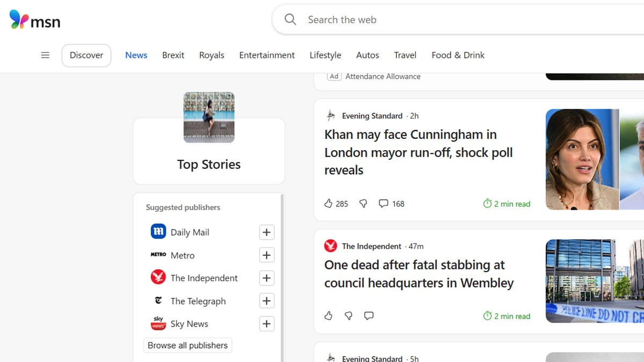The image size is (644, 362).
Task: Click clock icon on Wembley story read time
Action: coord(487,316)
